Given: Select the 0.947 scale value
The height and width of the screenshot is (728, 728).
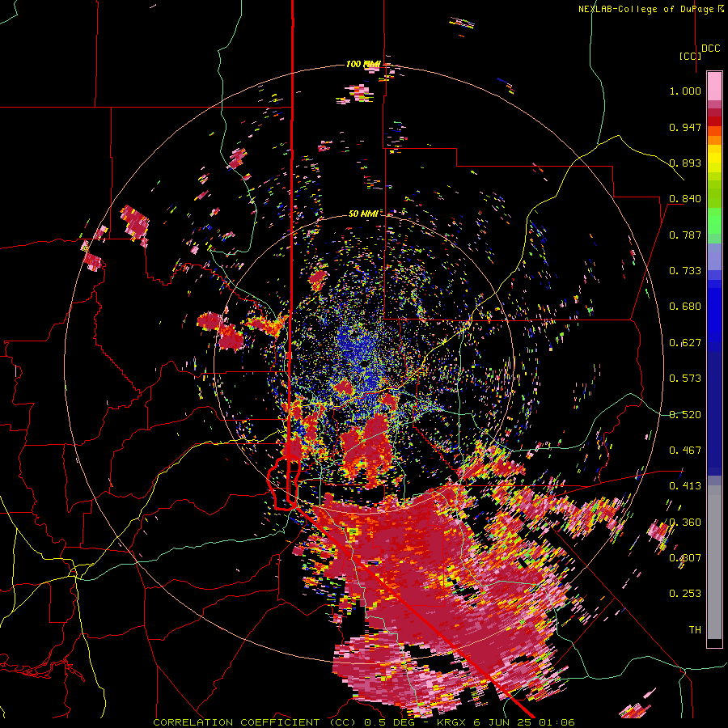Looking at the screenshot, I should [685, 127].
